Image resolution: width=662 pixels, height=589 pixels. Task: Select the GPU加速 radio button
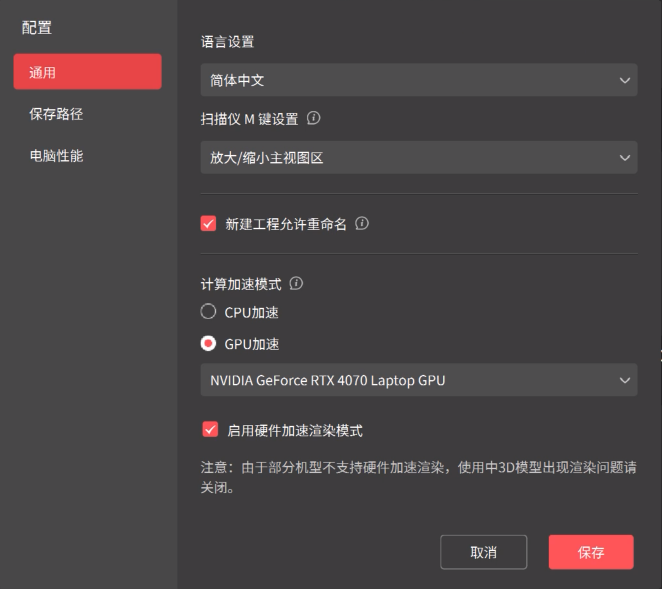pos(208,344)
